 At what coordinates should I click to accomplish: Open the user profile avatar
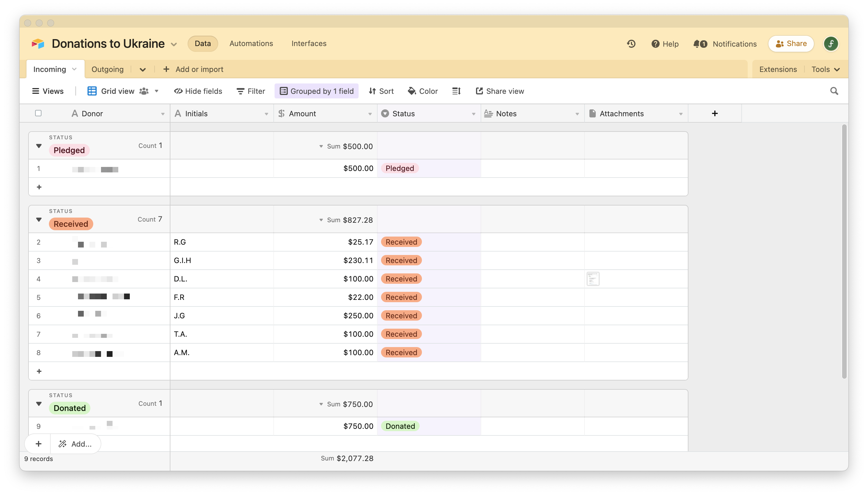click(831, 44)
